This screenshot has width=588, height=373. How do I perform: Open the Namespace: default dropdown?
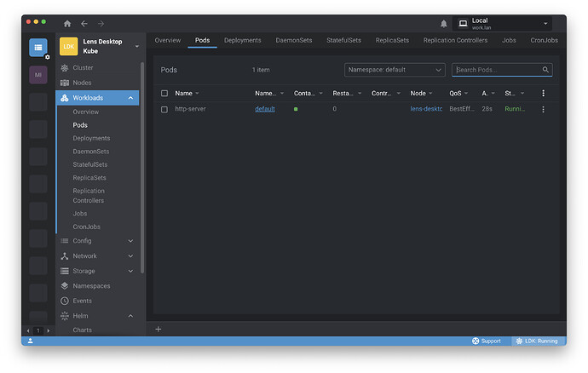click(395, 70)
